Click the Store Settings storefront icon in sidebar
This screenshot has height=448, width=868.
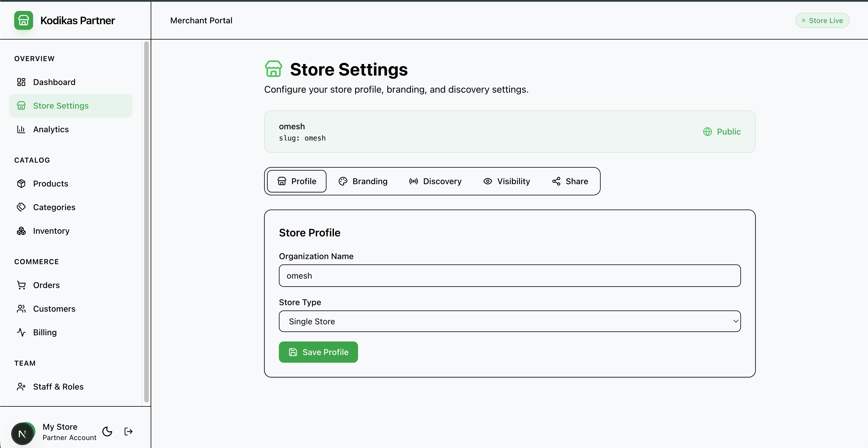click(21, 106)
